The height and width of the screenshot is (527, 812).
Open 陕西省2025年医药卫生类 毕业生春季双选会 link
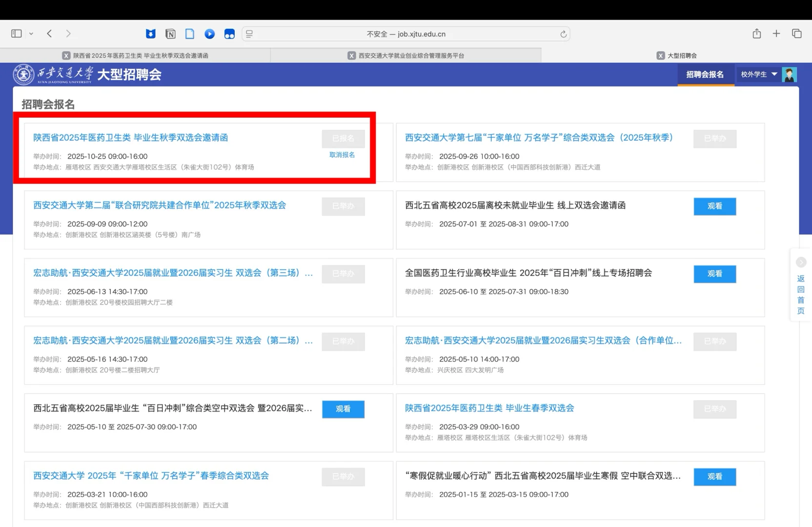click(x=489, y=408)
